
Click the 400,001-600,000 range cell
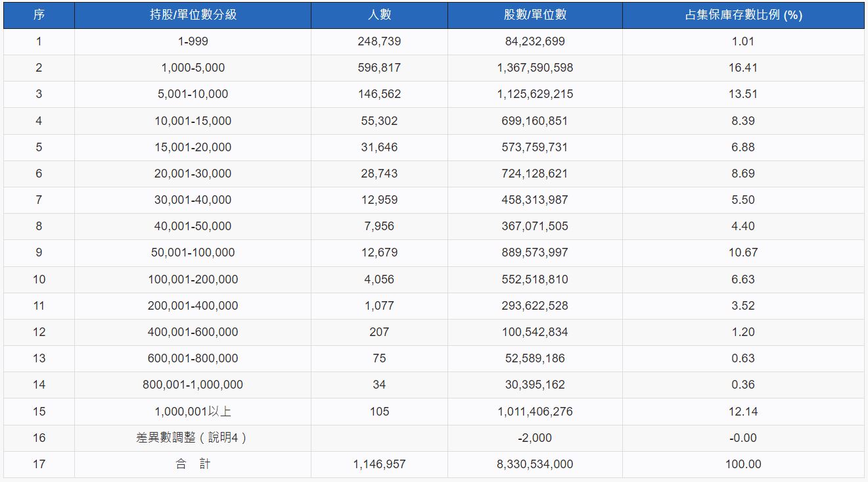tap(193, 332)
